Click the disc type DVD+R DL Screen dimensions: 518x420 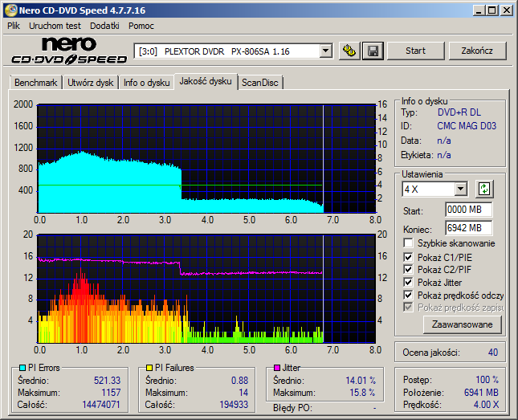point(459,112)
